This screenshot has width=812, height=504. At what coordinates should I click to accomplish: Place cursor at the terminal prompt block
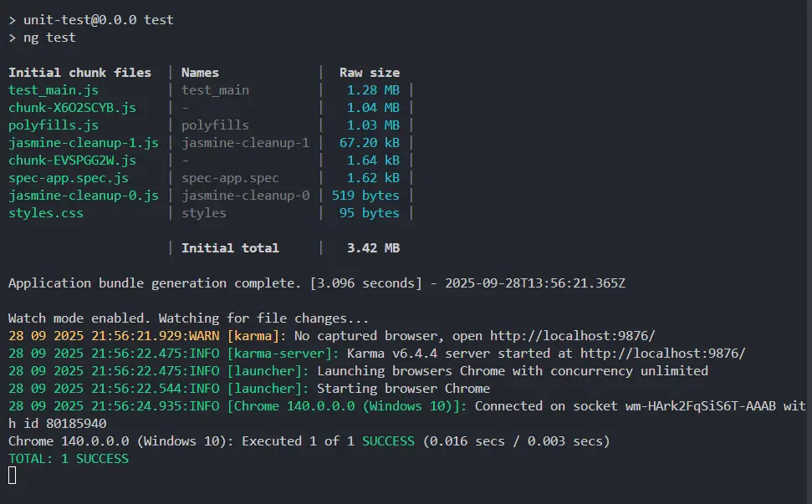tap(12, 476)
